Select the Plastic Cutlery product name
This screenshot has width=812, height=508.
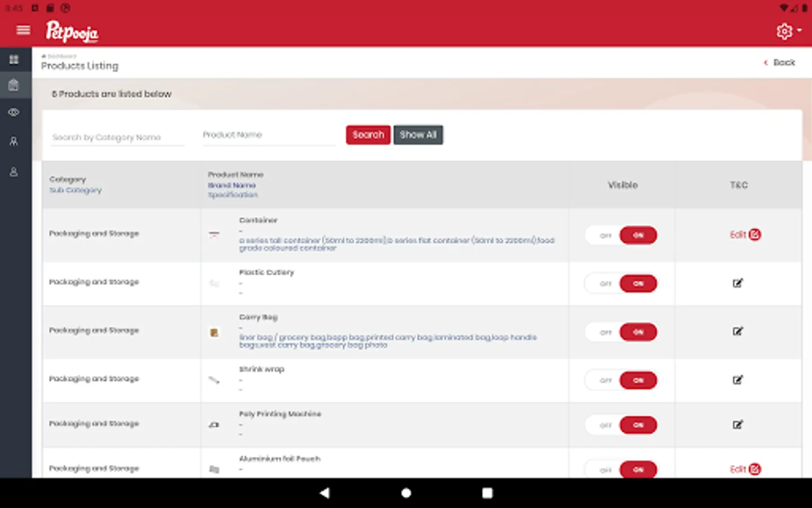pyautogui.click(x=267, y=272)
